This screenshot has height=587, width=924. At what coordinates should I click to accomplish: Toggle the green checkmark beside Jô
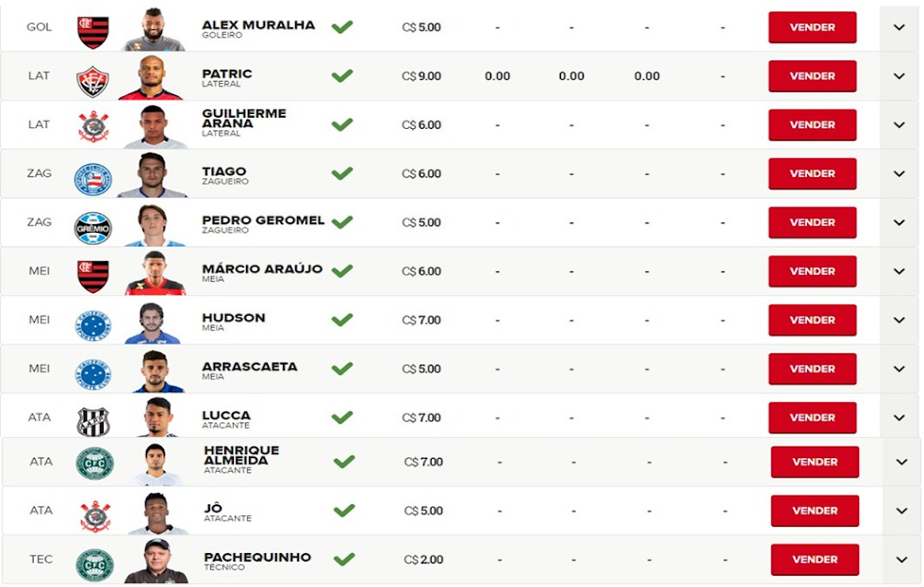tap(344, 511)
